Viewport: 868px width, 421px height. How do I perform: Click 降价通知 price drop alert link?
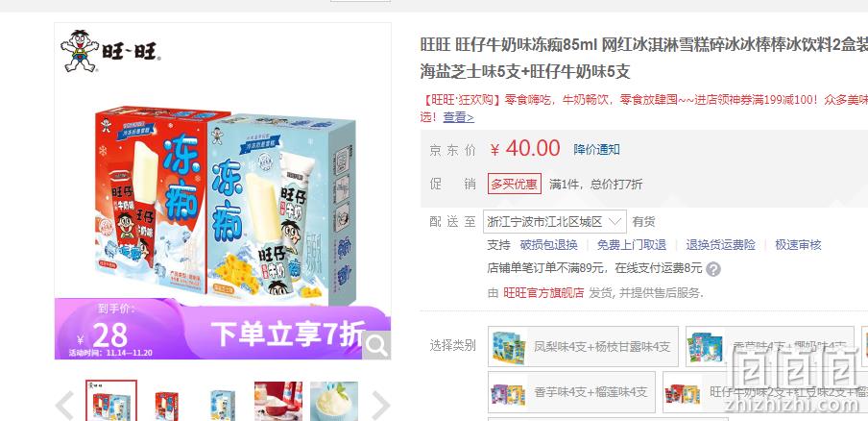(597, 149)
